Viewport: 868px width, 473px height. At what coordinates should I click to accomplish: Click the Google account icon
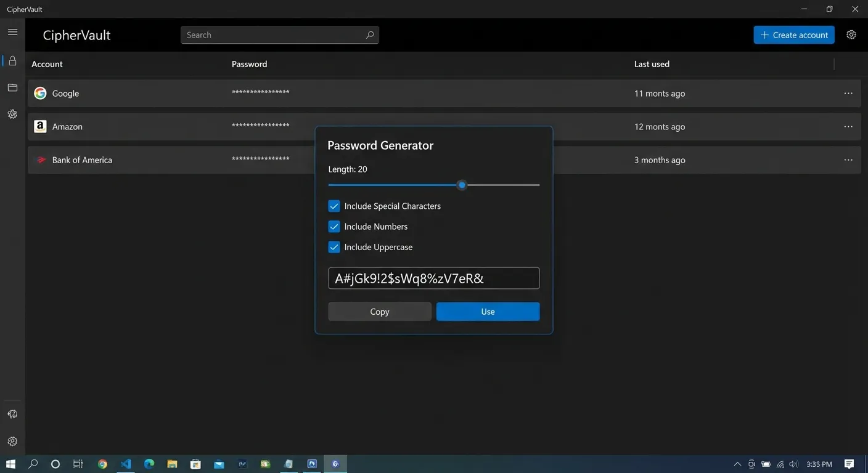click(x=39, y=92)
